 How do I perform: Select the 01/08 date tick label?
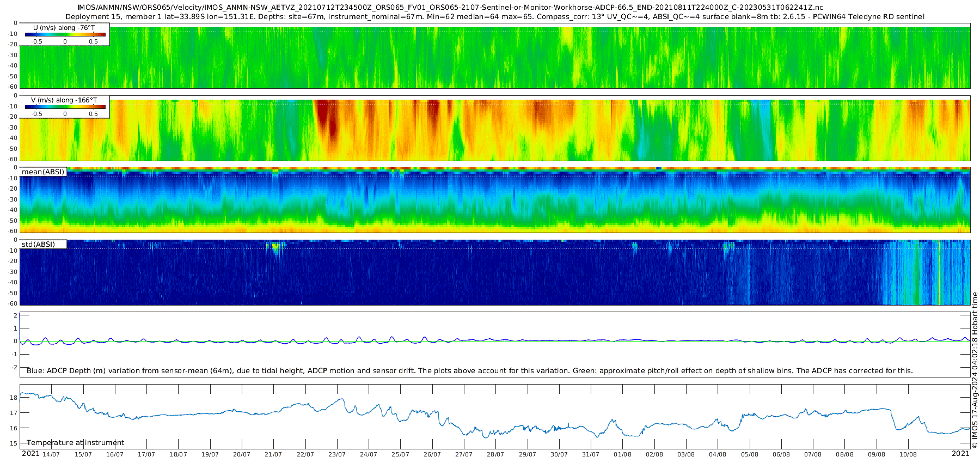point(622,454)
